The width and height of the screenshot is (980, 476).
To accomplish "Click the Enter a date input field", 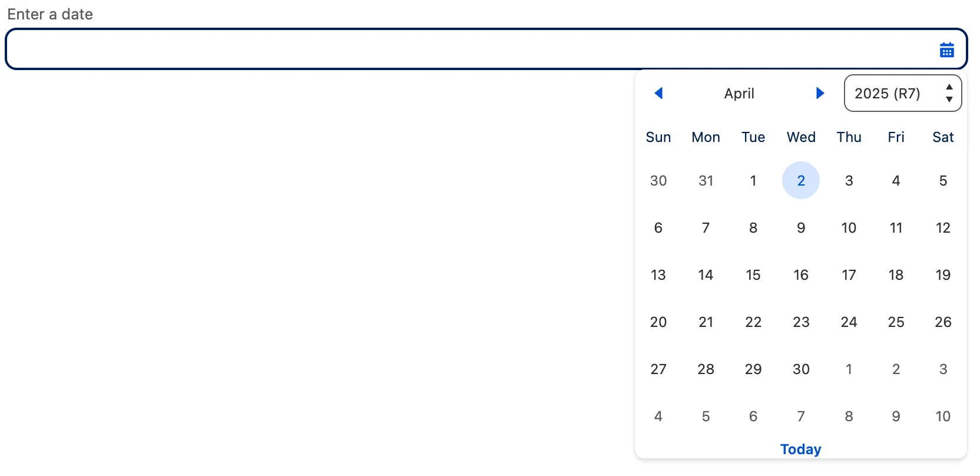I will click(x=465, y=49).
